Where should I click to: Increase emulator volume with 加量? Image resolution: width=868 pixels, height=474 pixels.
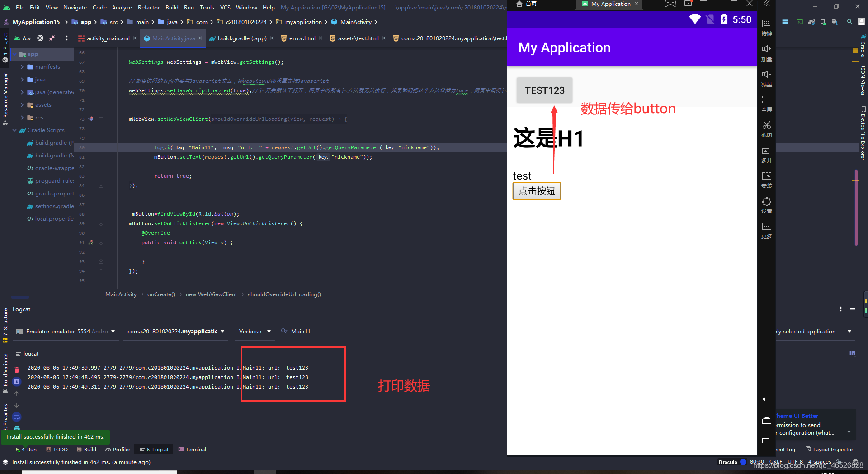click(x=767, y=53)
